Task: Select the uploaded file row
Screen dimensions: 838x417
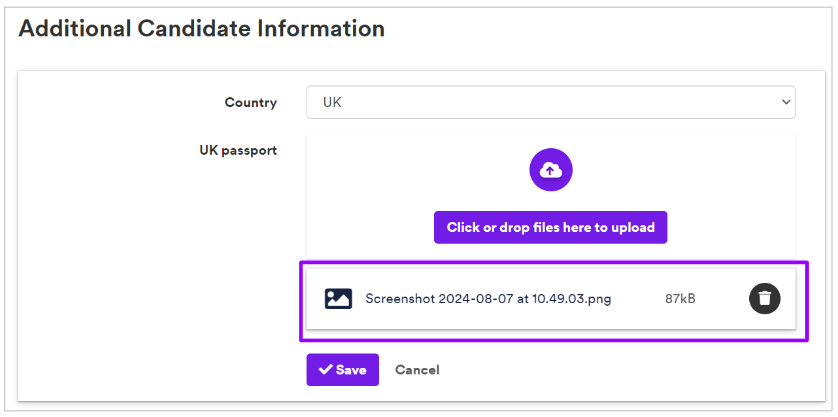Action: 550,298
